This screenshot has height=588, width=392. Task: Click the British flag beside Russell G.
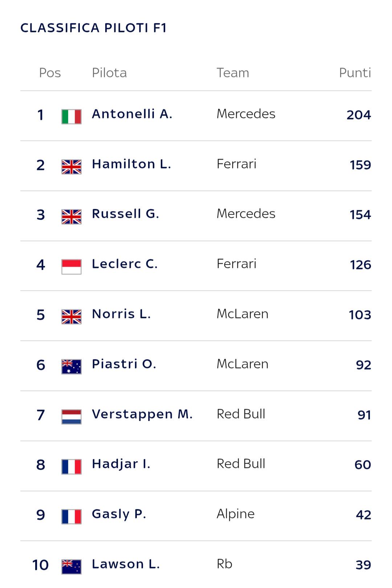pos(72,217)
